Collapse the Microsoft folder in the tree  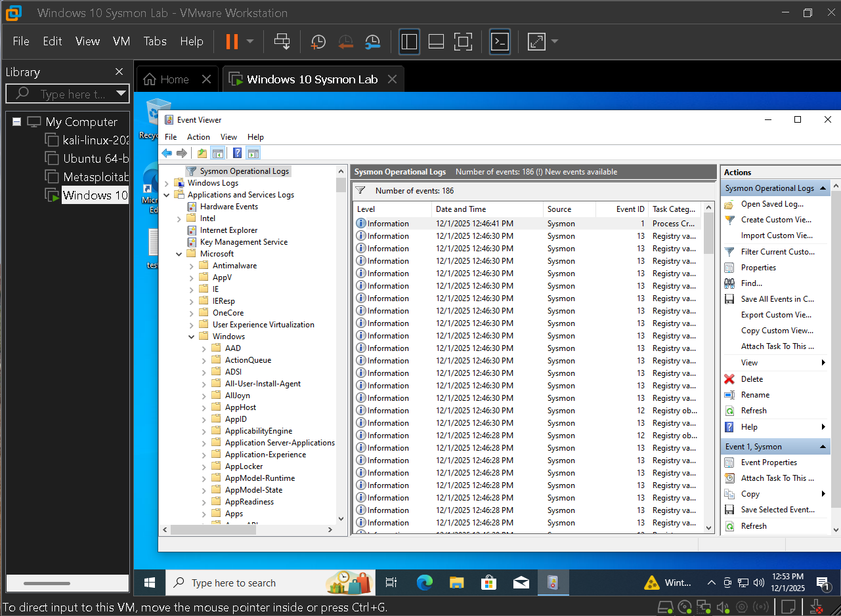179,253
